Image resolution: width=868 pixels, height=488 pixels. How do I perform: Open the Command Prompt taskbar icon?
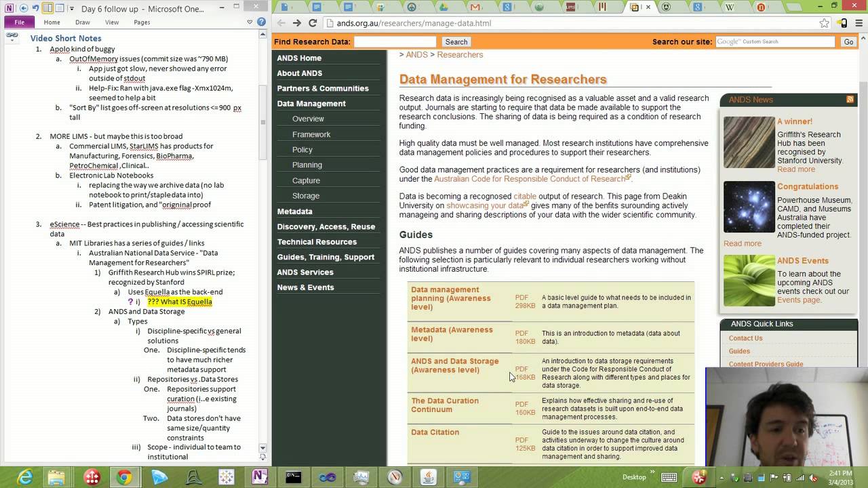pyautogui.click(x=294, y=477)
